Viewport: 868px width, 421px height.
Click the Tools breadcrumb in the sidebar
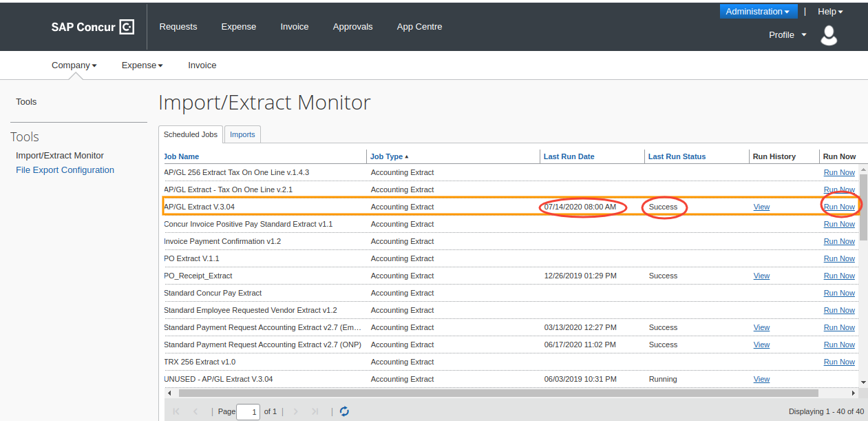coord(26,102)
